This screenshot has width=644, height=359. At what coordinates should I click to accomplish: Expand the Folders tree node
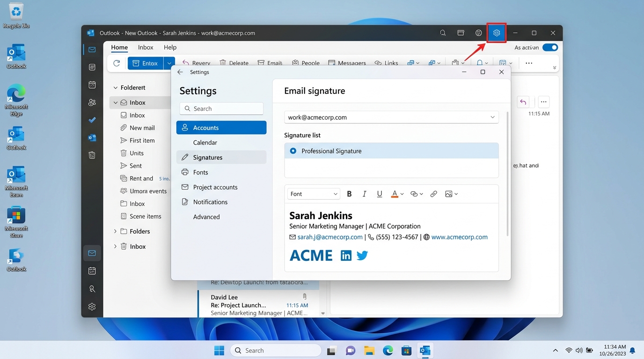[x=115, y=231]
